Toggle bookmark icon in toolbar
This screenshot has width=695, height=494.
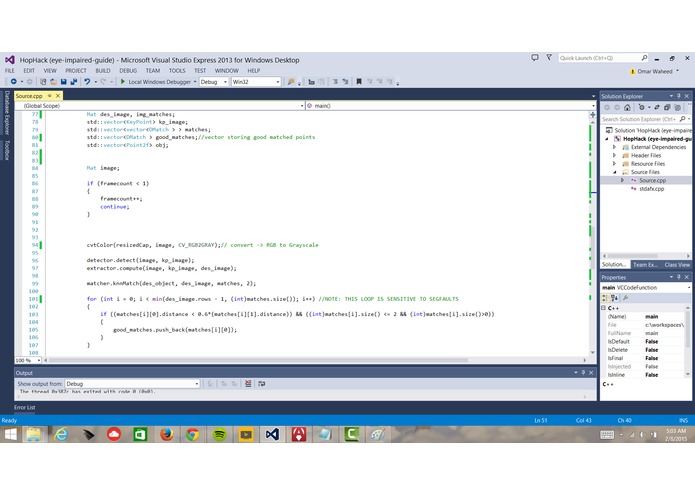click(x=359, y=82)
